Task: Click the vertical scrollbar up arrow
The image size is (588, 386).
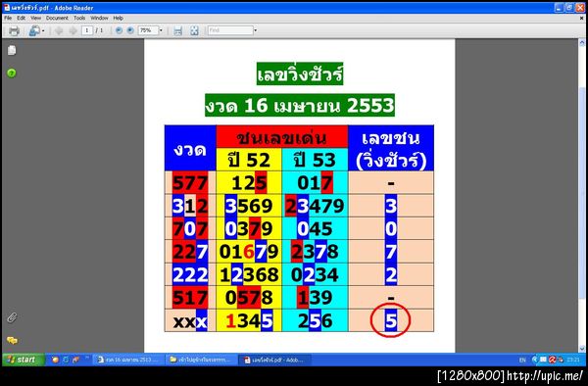Action: 582,43
